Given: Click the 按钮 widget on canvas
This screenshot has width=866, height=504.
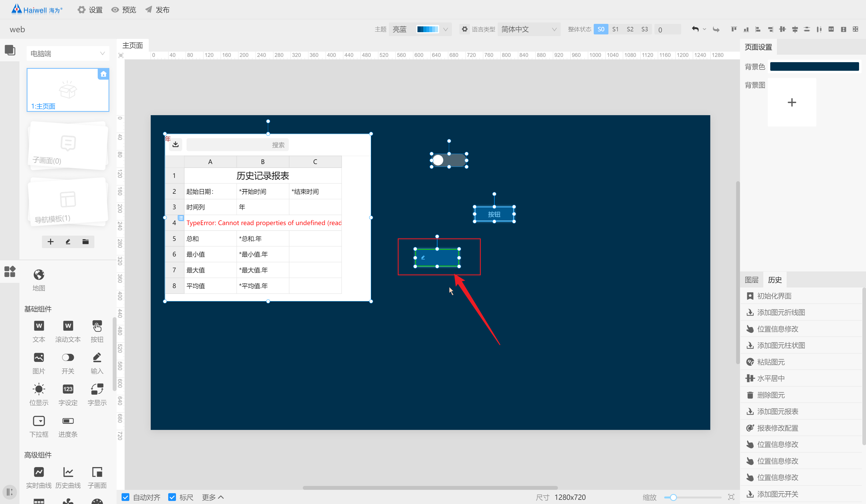Looking at the screenshot, I should [494, 214].
